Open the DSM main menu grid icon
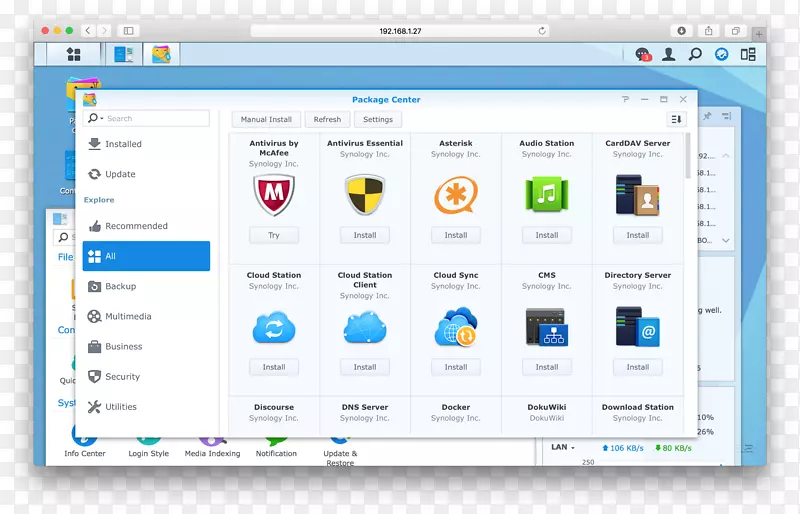The image size is (800, 514). (x=73, y=54)
